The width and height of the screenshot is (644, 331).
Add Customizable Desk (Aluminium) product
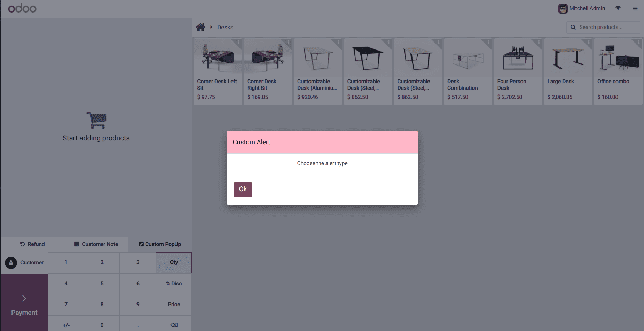[318, 71]
